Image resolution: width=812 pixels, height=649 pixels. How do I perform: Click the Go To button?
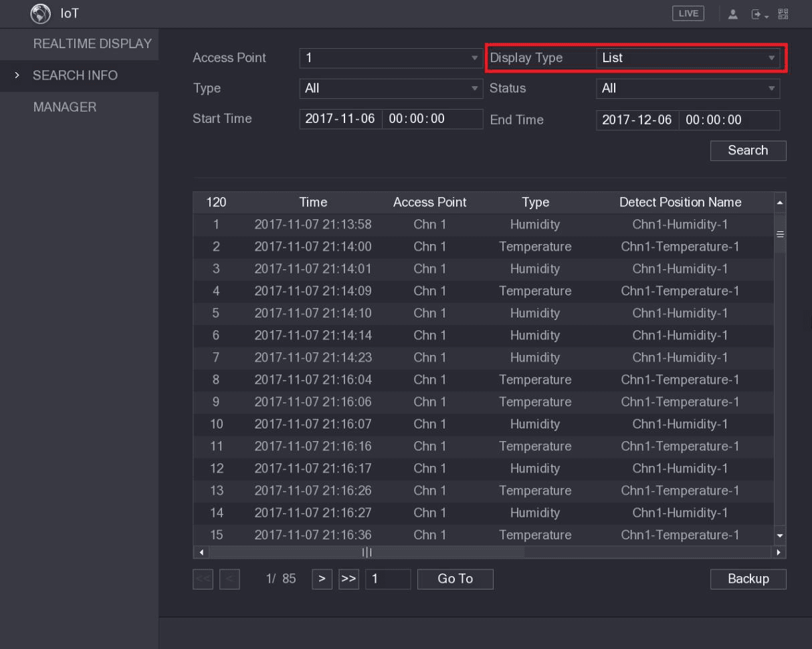[455, 579]
